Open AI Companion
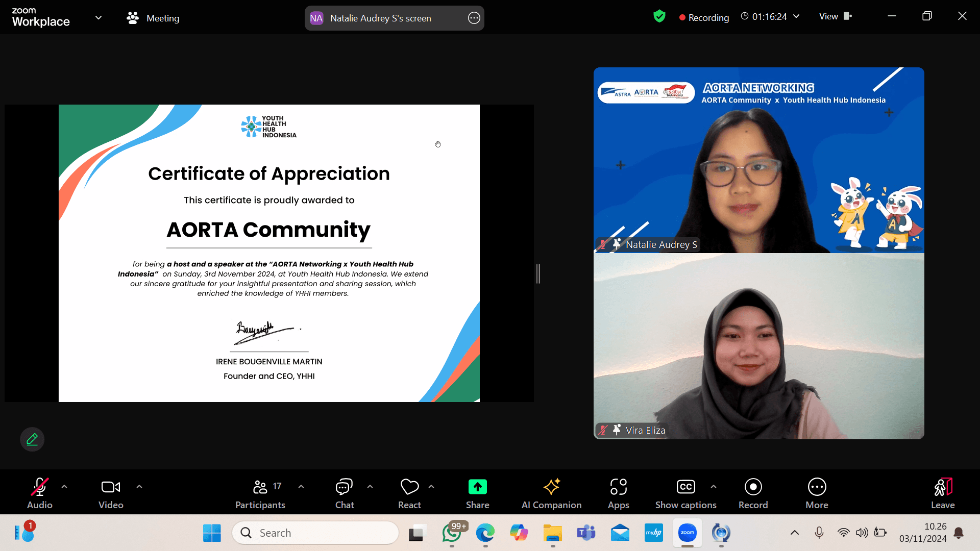This screenshot has height=551, width=980. point(551,493)
